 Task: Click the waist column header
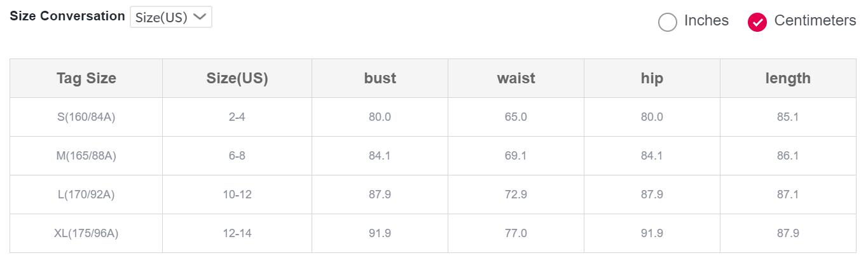[x=516, y=78]
